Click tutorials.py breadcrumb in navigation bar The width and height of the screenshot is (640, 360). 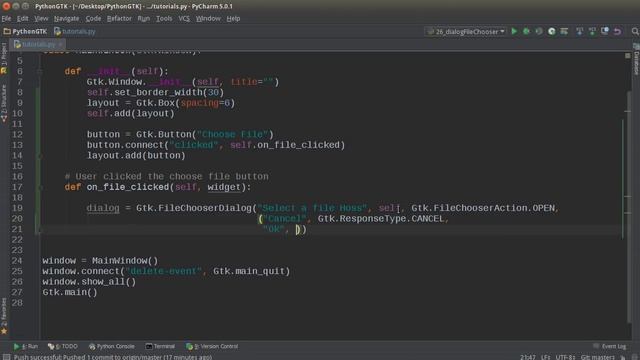pos(75,31)
